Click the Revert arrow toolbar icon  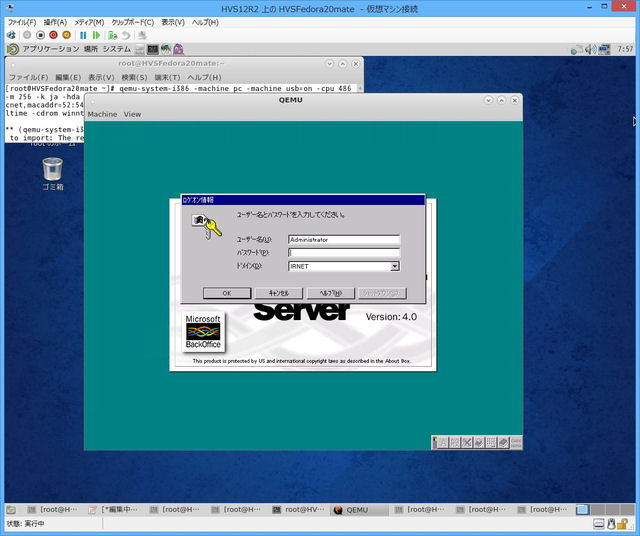(x=126, y=35)
